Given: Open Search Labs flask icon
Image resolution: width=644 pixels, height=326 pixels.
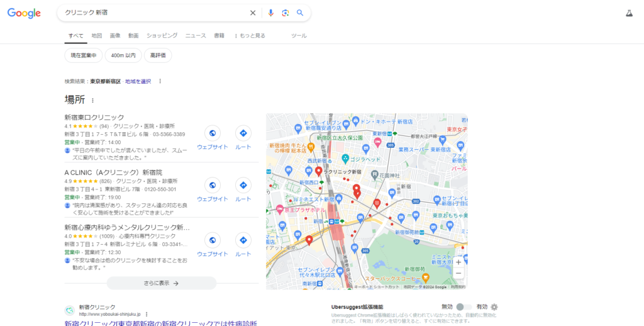Looking at the screenshot, I should coord(629,13).
